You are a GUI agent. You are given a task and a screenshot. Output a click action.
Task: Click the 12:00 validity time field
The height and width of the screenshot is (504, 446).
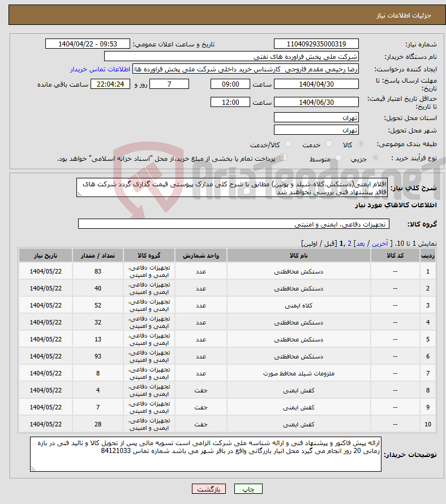point(230,102)
